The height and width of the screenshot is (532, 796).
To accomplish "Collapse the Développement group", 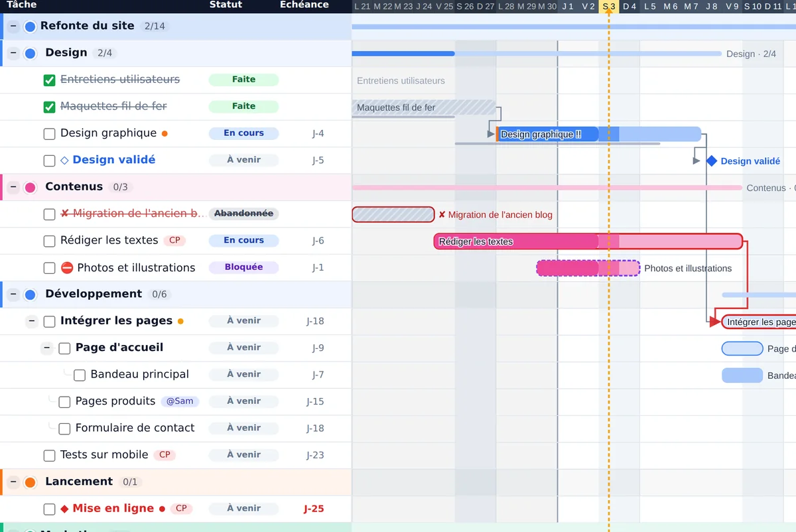I will 13,295.
